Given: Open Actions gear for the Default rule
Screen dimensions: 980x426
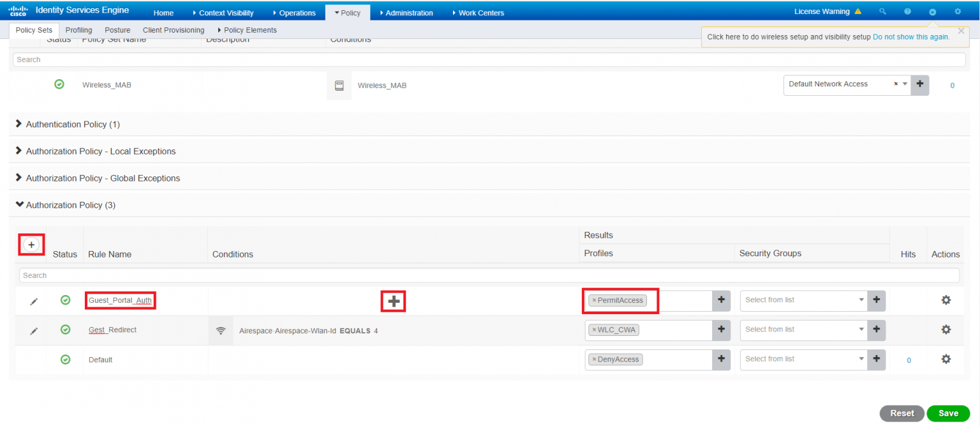Looking at the screenshot, I should pos(946,359).
